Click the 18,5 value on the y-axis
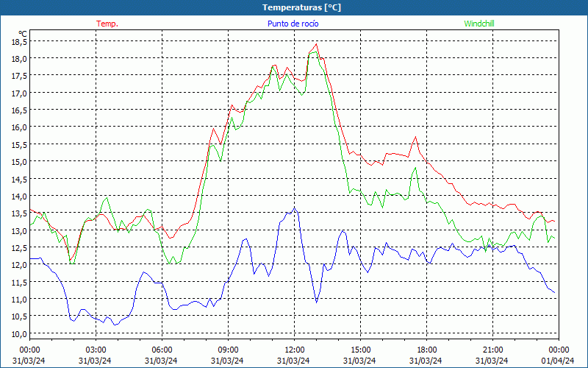Viewport: 588px width, 368px height. pyautogui.click(x=19, y=42)
